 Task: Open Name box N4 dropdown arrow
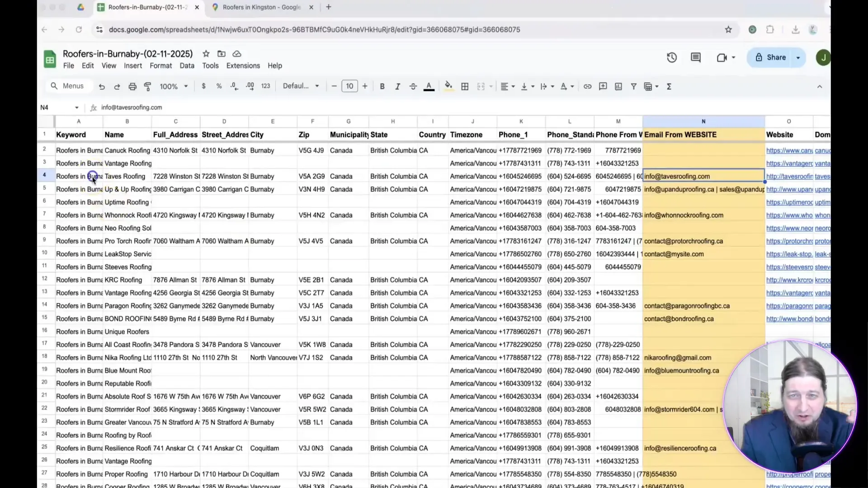[x=77, y=108]
